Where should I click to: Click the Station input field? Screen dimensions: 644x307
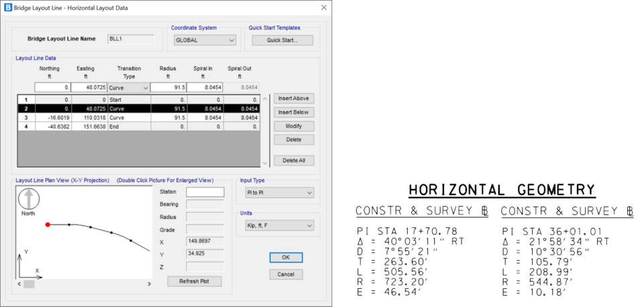(205, 192)
